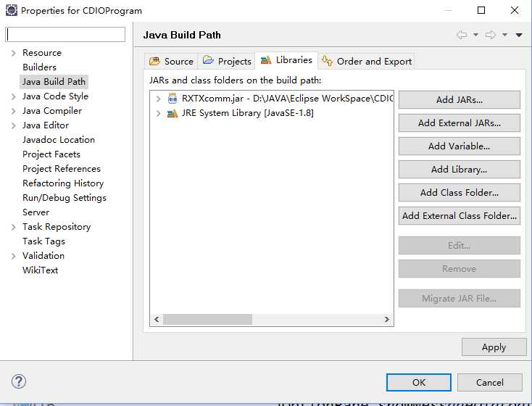This screenshot has height=406, width=532.
Task: Expand the Validation node
Action: (13, 256)
